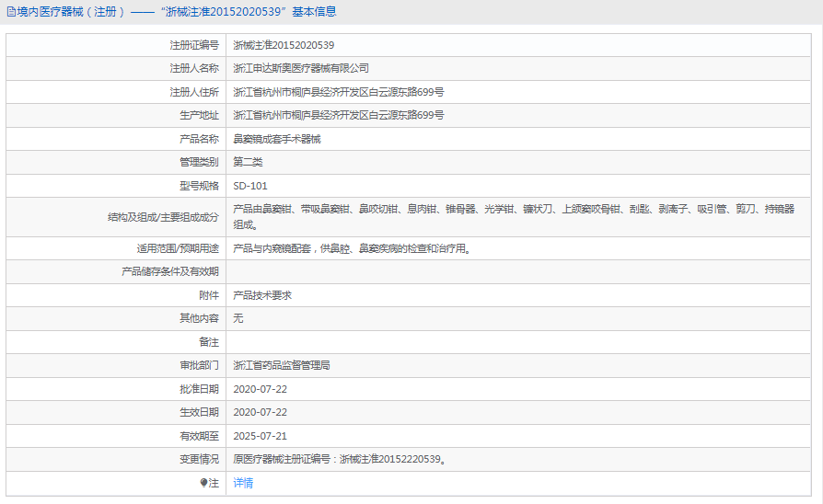Click the 变更情况 original registration number text
This screenshot has width=823, height=504.
(x=341, y=459)
